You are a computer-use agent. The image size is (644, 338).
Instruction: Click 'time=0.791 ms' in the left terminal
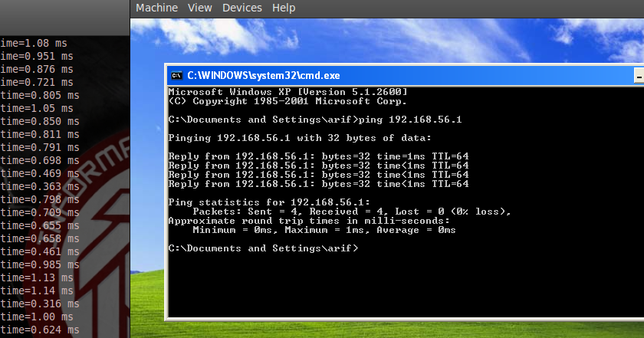[x=40, y=147]
